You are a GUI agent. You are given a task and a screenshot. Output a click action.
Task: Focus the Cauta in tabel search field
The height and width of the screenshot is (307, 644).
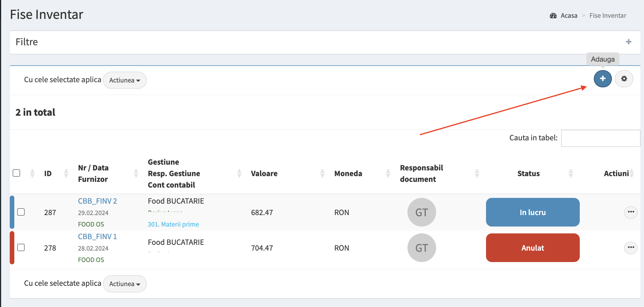(x=600, y=138)
